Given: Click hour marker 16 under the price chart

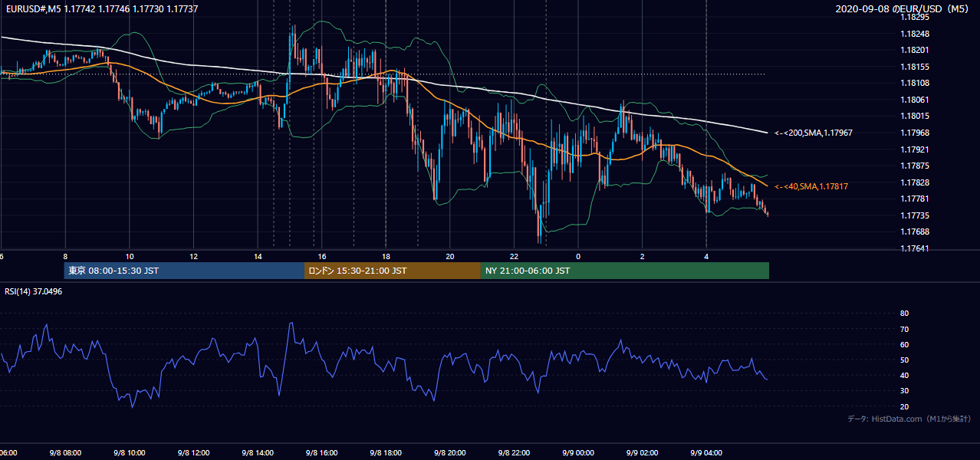Looking at the screenshot, I should pos(322,256).
